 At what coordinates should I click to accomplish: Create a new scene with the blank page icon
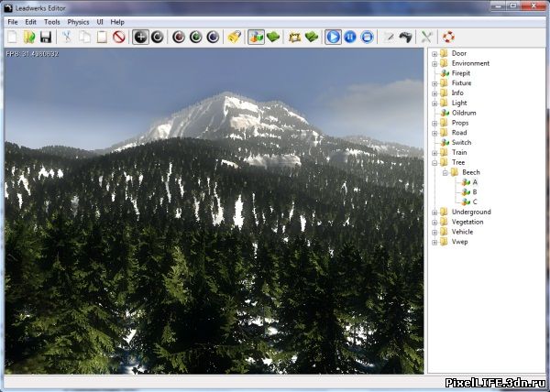point(12,37)
